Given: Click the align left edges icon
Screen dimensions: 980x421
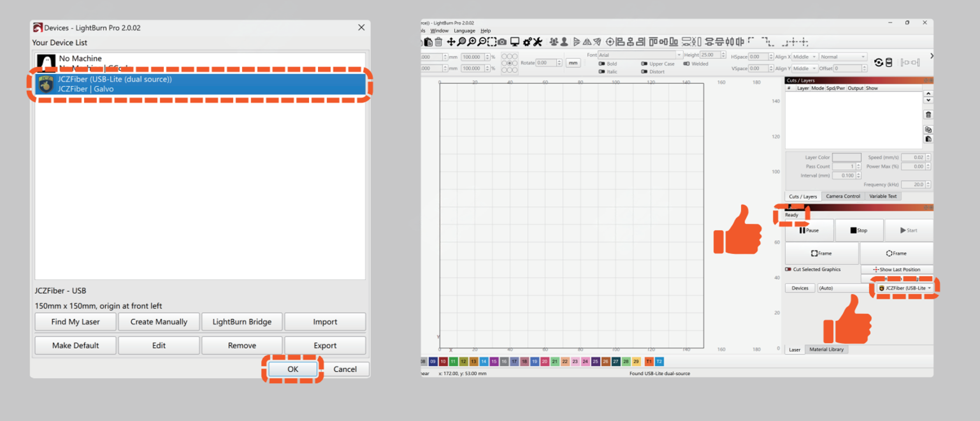Looking at the screenshot, I should click(620, 42).
